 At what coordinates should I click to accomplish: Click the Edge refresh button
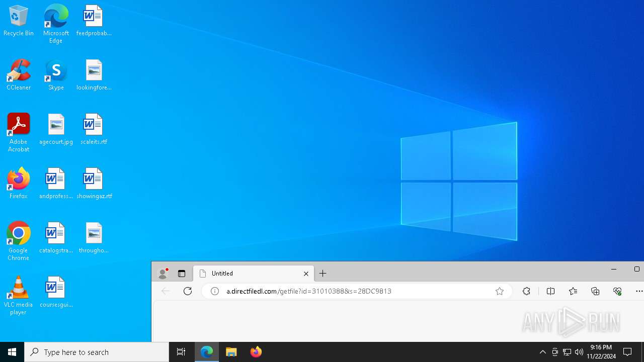point(188,291)
